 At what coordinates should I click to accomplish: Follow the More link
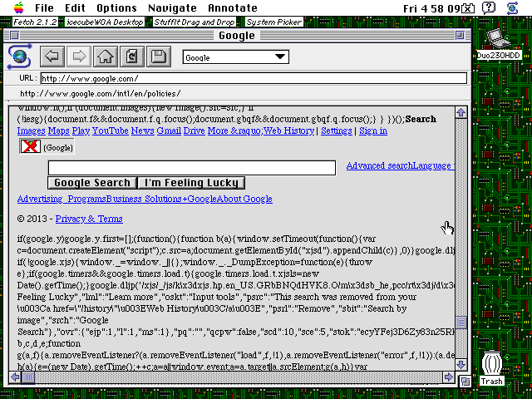pos(234,131)
